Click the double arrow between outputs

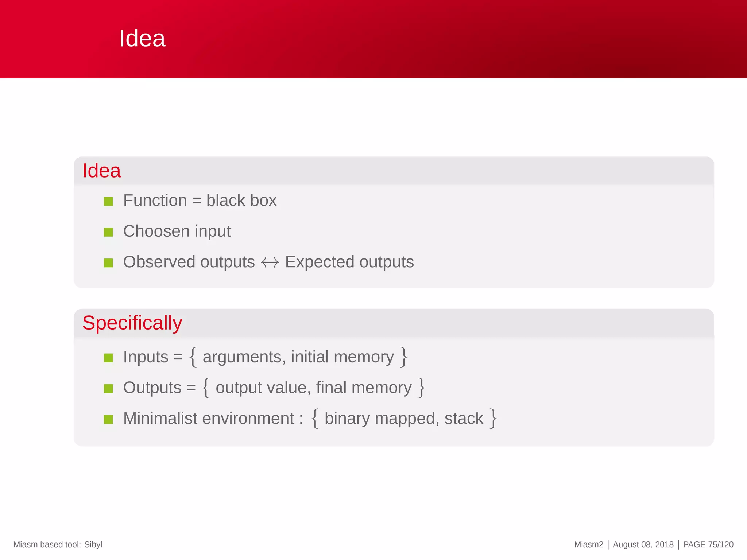click(270, 262)
